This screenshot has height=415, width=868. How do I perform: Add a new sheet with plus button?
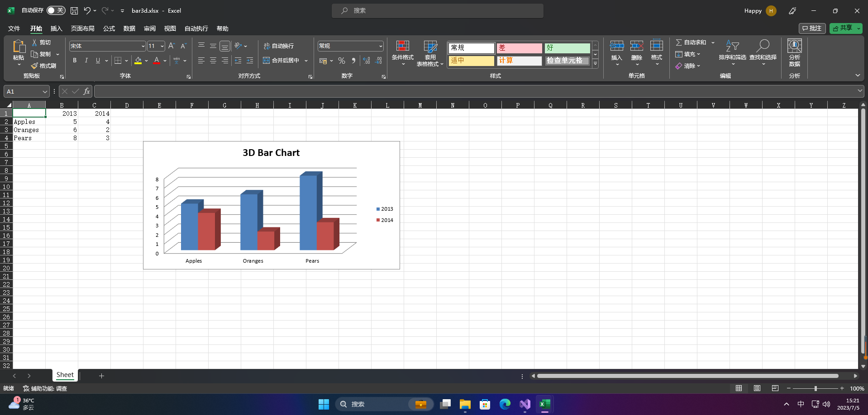pyautogui.click(x=101, y=376)
